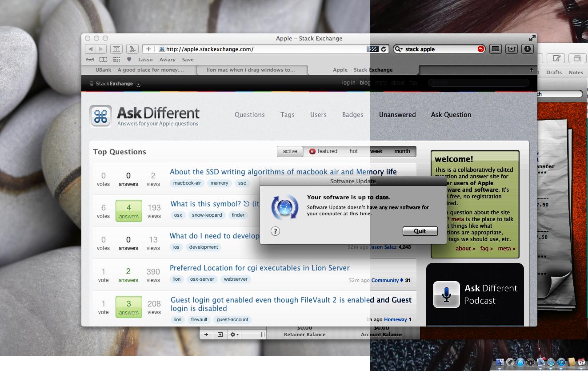
Task: Click the compose icon in the background window
Action: pyautogui.click(x=556, y=58)
